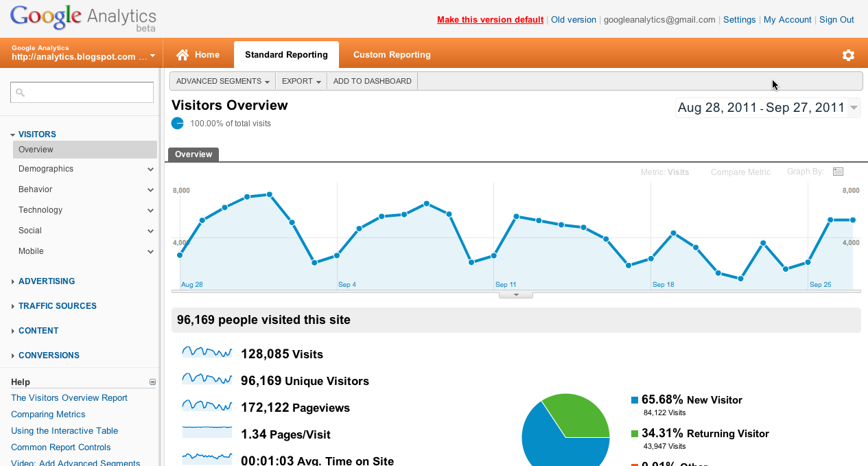
Task: Open the Export dropdown
Action: pos(302,81)
